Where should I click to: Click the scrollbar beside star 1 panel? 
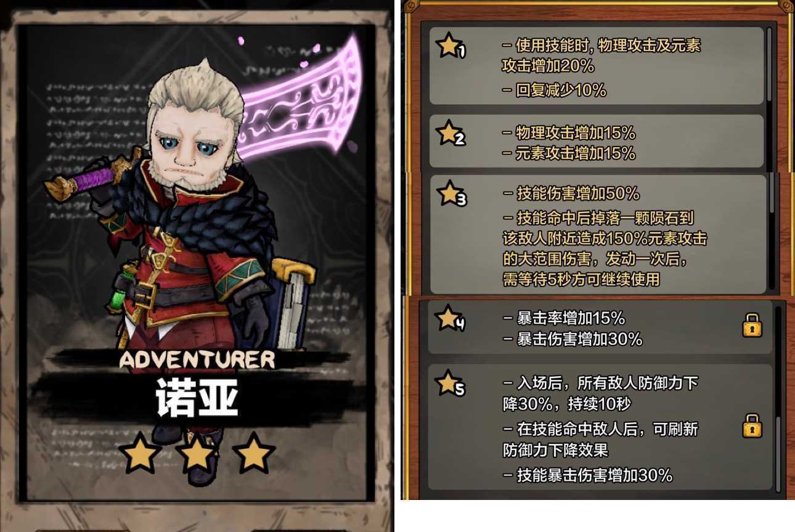(x=769, y=64)
